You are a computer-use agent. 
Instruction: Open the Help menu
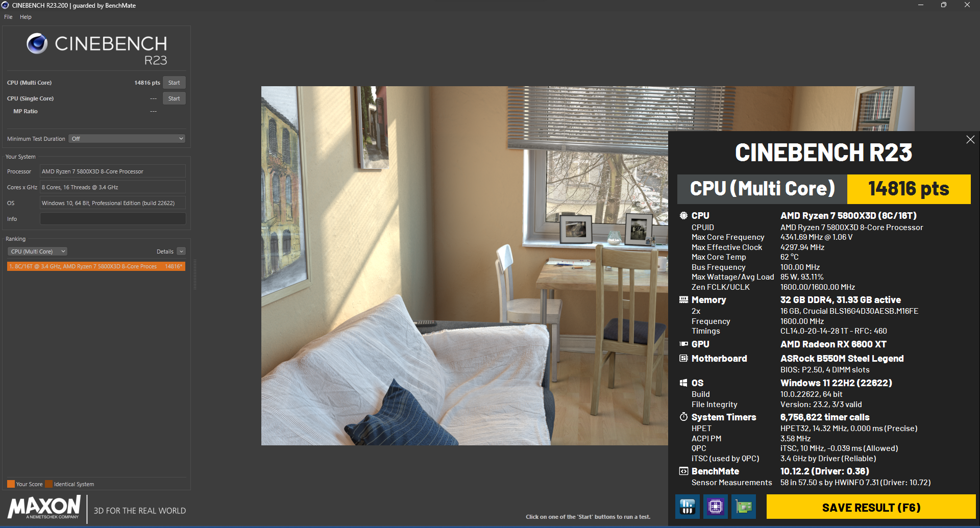[25, 17]
